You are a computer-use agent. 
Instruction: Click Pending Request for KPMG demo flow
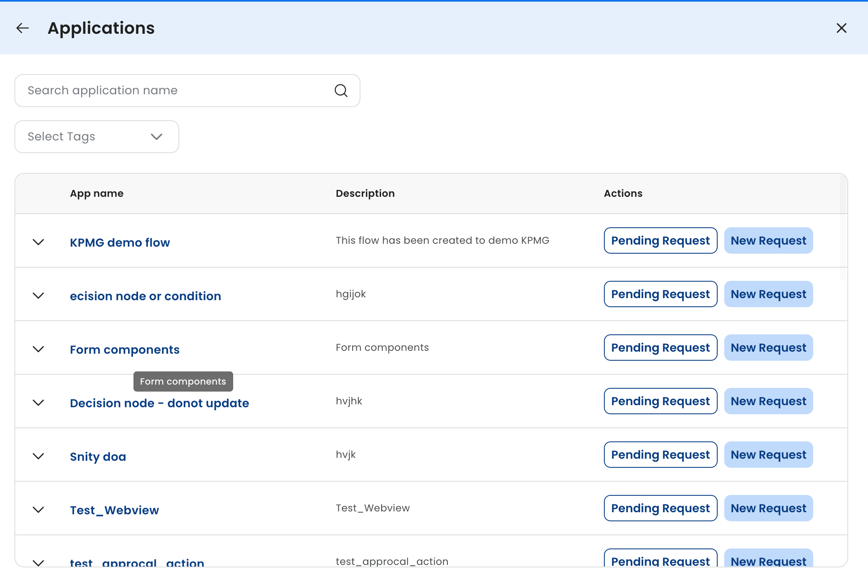point(660,240)
